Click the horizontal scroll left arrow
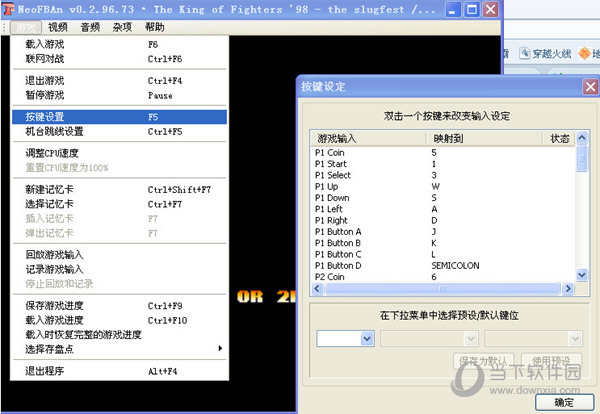This screenshot has width=600, height=414. point(317,288)
